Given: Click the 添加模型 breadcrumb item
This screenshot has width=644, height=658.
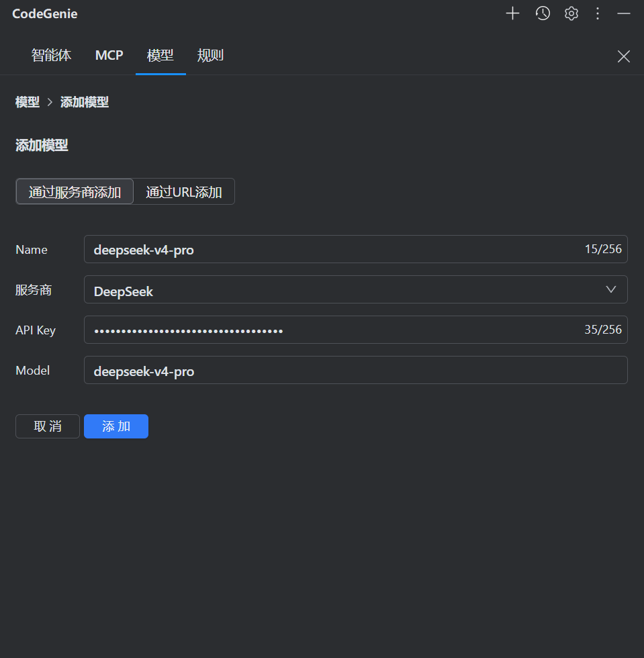Looking at the screenshot, I should tap(85, 102).
